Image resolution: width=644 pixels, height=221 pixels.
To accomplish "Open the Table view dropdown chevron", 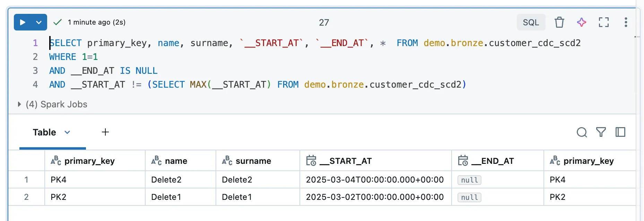I will pyautogui.click(x=67, y=132).
